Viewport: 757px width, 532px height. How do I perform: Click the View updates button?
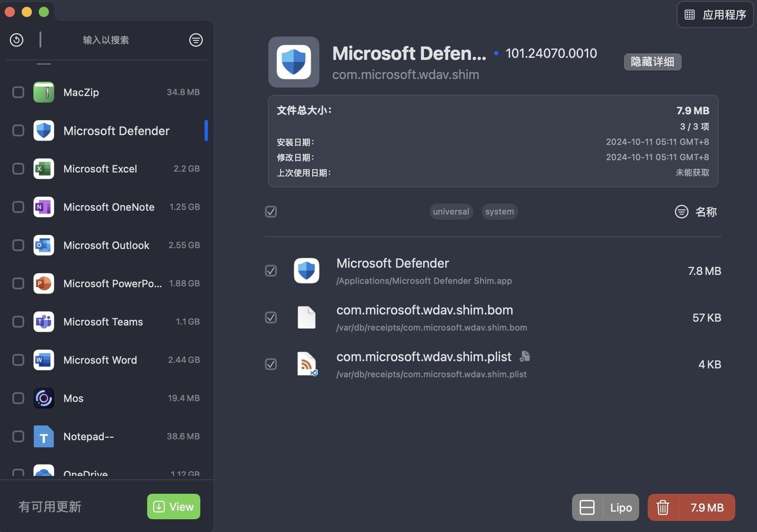point(174,507)
